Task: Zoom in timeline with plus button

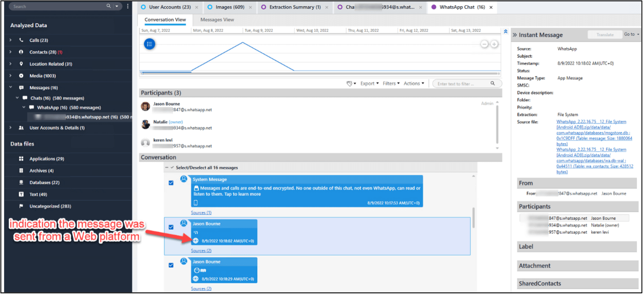Action: 494,44
